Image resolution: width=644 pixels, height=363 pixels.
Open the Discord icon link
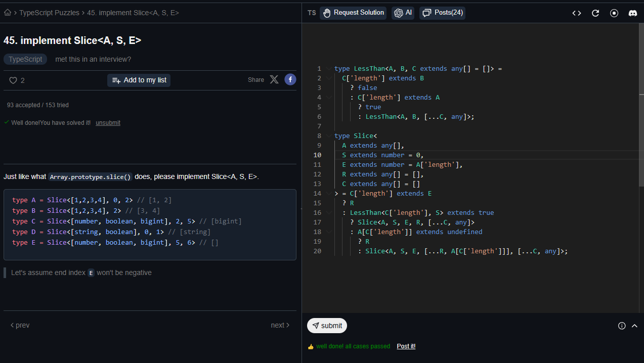point(633,13)
